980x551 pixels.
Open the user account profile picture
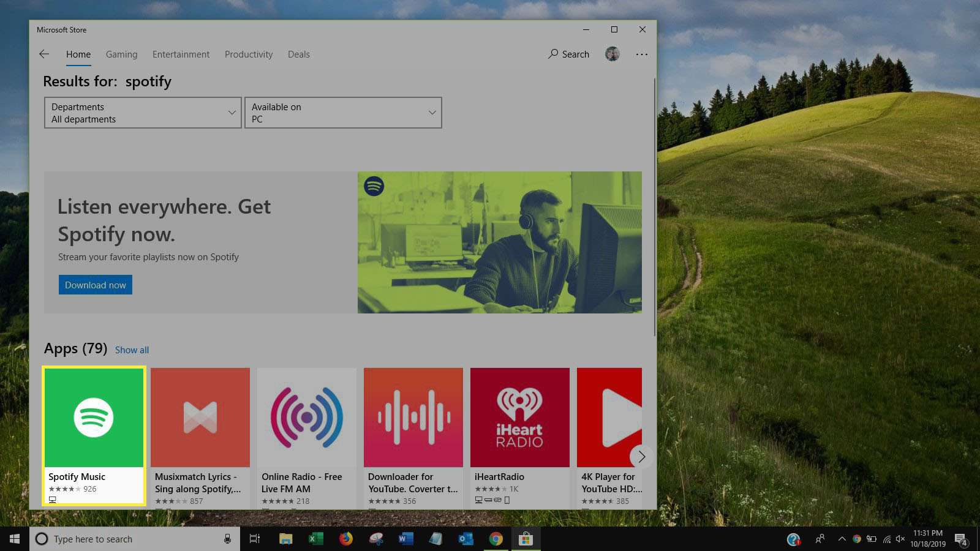(612, 54)
